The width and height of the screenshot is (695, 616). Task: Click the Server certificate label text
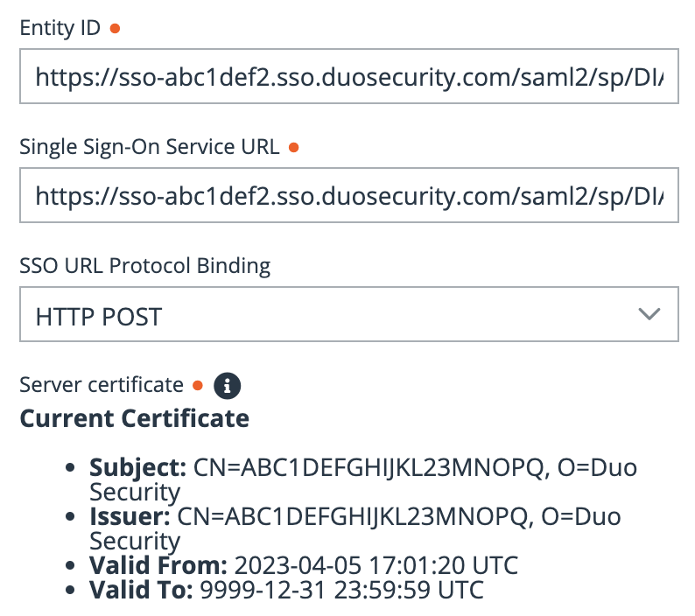point(102,385)
